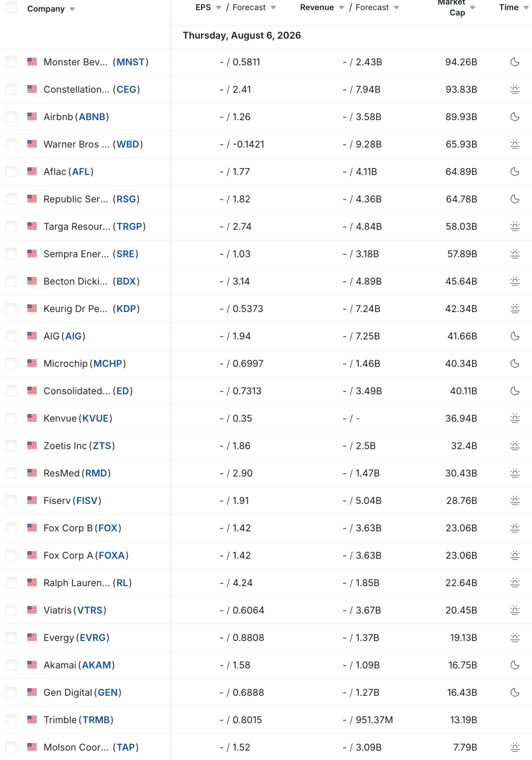Click the US flag icon beside Aflac

[32, 171]
